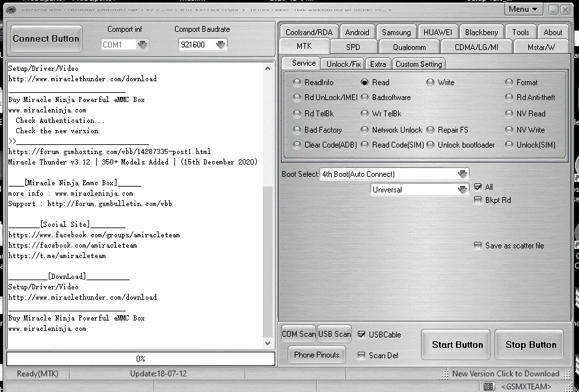
Task: Click New Version Click to Download
Action: coord(505,374)
